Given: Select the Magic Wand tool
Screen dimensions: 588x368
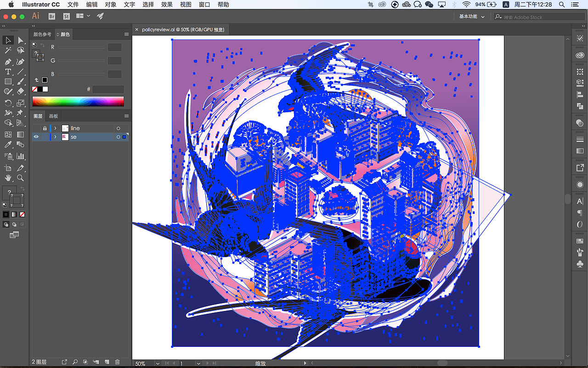Looking at the screenshot, I should (x=8, y=51).
